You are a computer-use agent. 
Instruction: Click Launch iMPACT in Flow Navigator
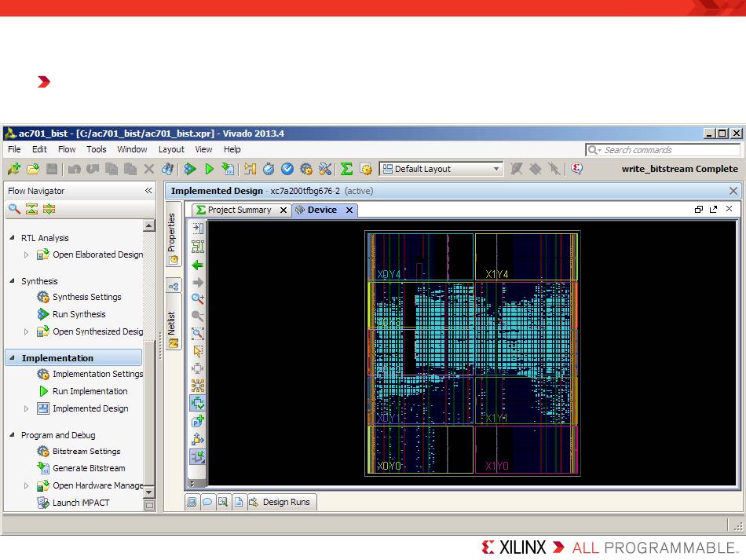pos(81,503)
